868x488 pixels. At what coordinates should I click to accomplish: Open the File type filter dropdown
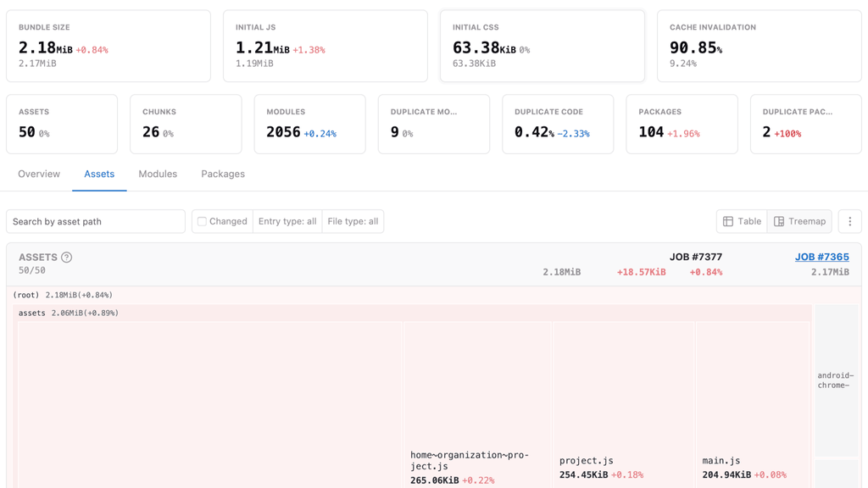tap(353, 221)
